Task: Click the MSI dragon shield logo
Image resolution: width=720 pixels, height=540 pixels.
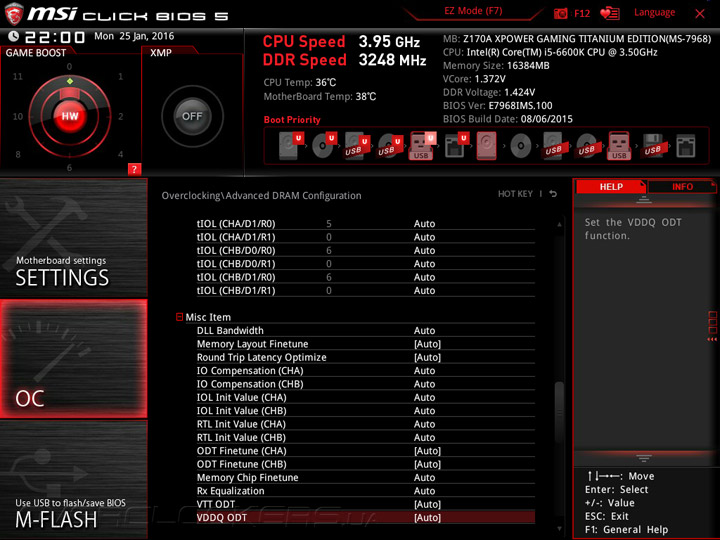Action: [14, 14]
